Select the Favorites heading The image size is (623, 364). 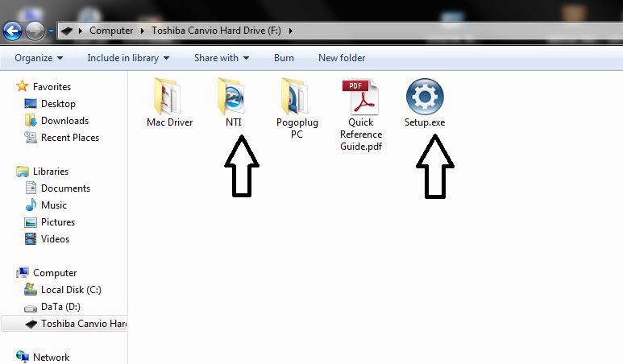click(x=52, y=86)
